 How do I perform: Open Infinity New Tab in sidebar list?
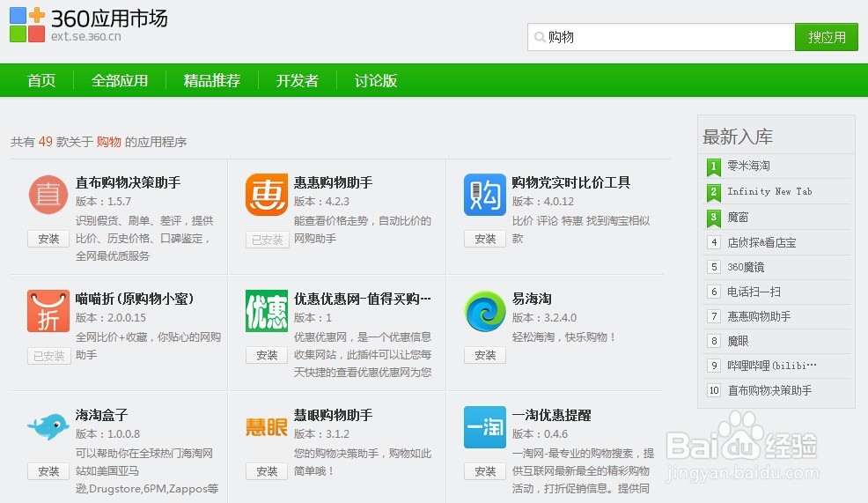click(769, 191)
